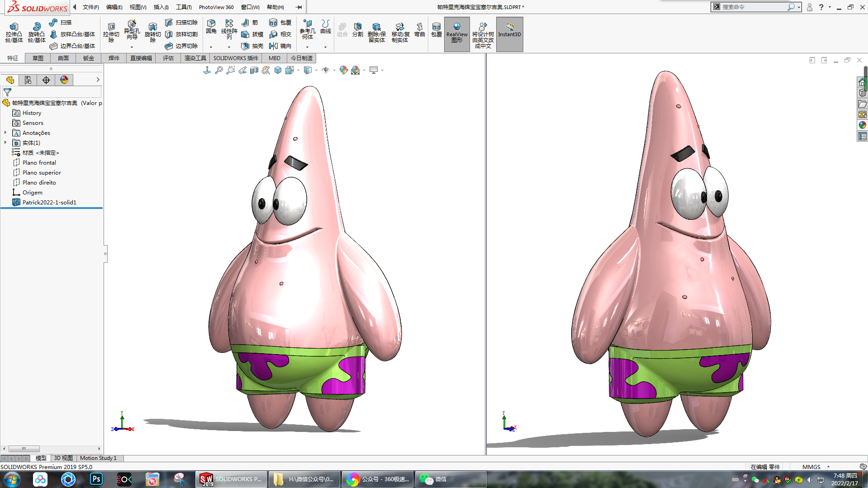
Task: Click the 扫描切除 swept cut tool
Action: pos(181,22)
